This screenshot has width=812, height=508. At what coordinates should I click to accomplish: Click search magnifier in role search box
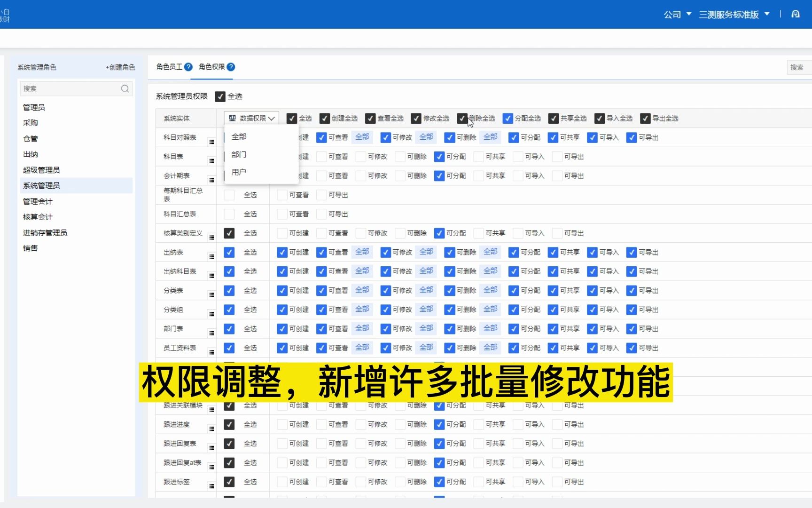coord(125,88)
